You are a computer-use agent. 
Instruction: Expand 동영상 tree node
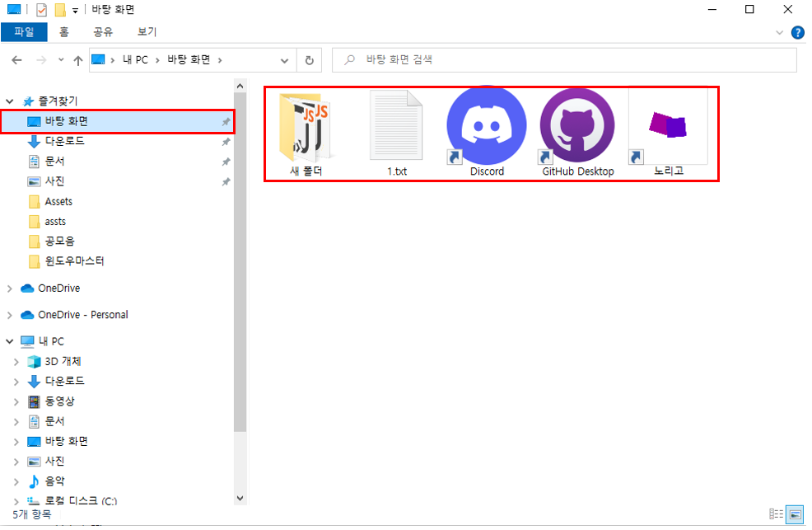pyautogui.click(x=16, y=401)
